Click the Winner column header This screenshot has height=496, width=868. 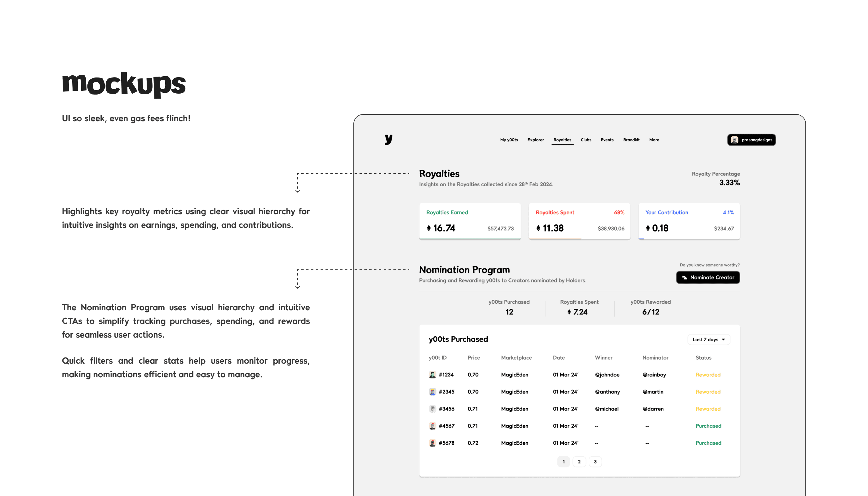pyautogui.click(x=603, y=358)
